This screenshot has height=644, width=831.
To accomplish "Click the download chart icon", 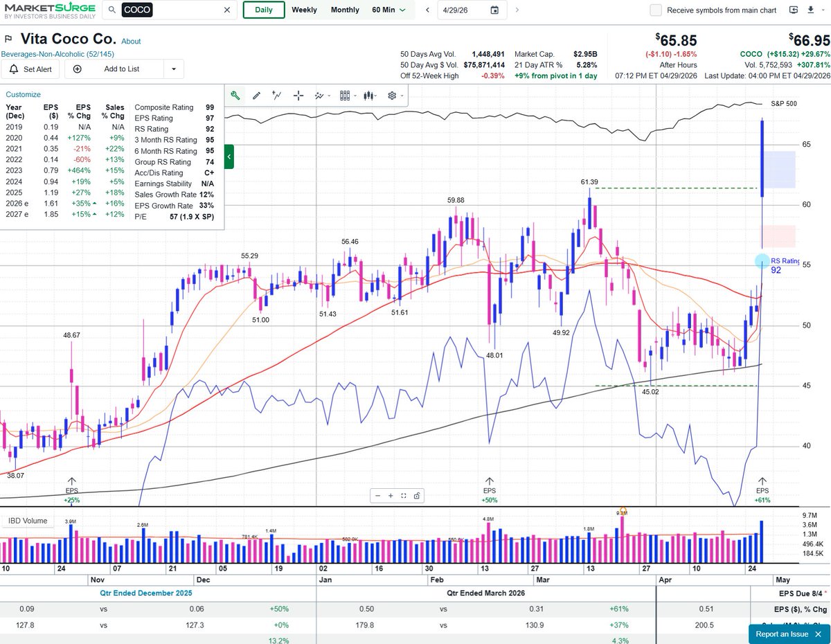I will click(811, 10).
